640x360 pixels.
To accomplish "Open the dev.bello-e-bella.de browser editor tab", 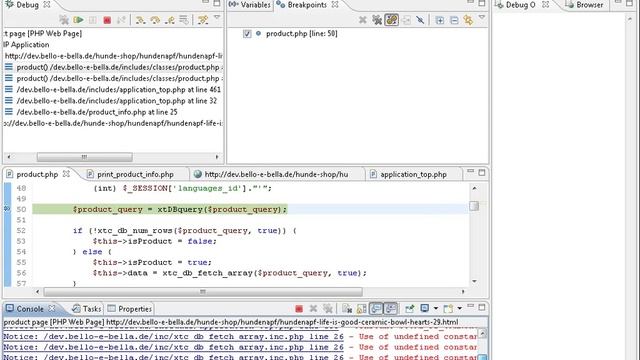I will pyautogui.click(x=276, y=174).
